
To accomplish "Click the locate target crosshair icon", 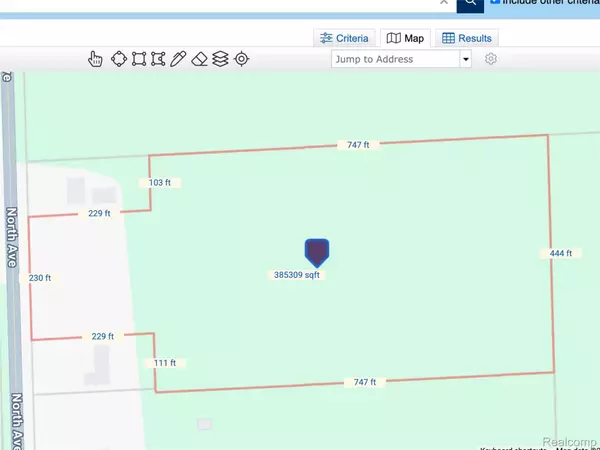I will [241, 59].
